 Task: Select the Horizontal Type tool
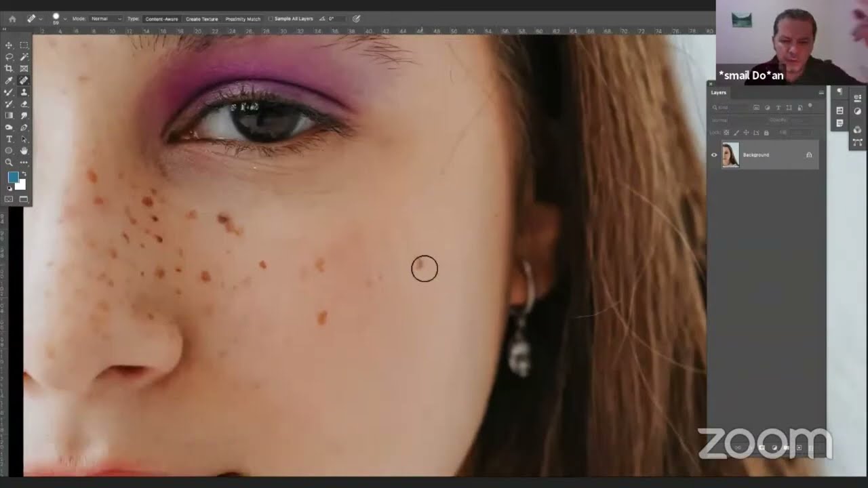coord(9,139)
